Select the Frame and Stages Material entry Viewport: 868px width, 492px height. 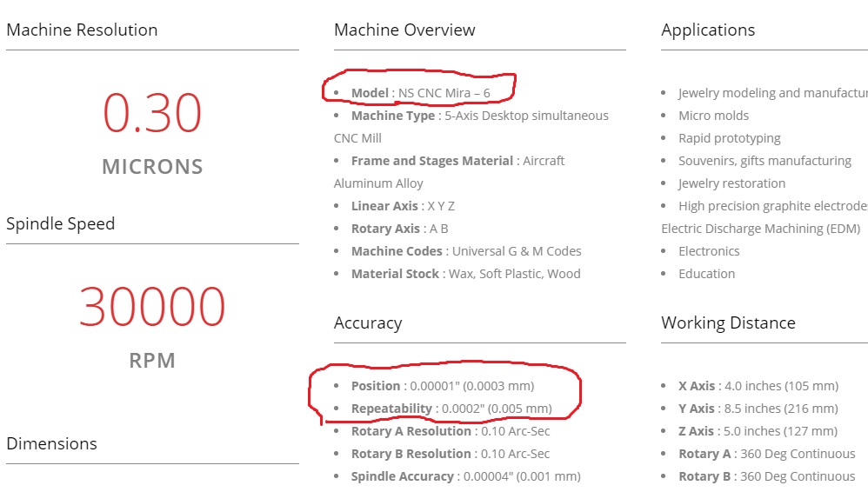click(x=449, y=172)
